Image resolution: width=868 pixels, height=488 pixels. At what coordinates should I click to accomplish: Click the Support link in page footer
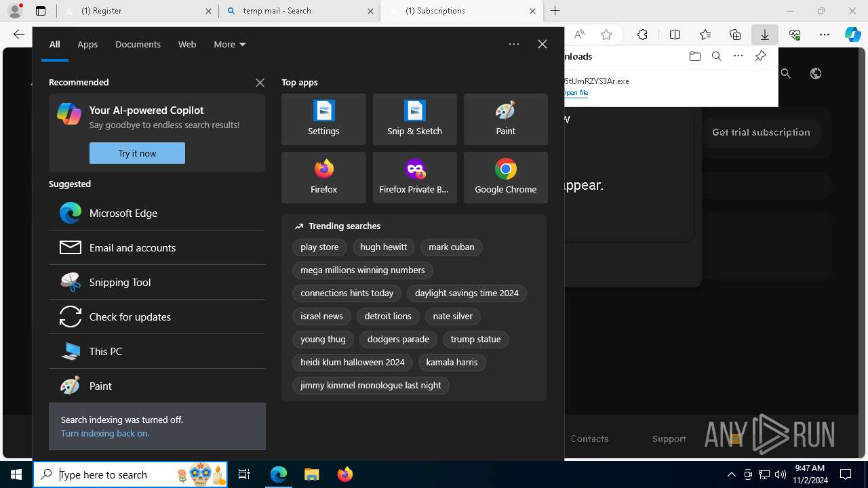coord(669,439)
